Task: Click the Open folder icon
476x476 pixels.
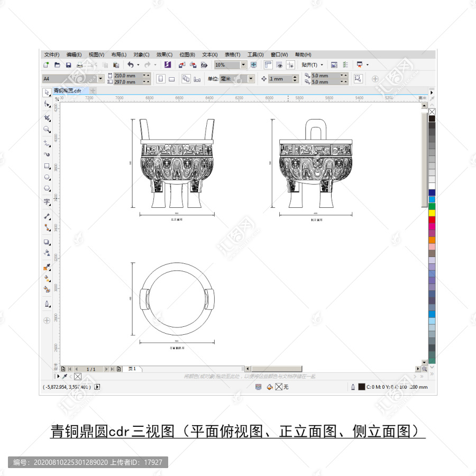Action: point(57,65)
